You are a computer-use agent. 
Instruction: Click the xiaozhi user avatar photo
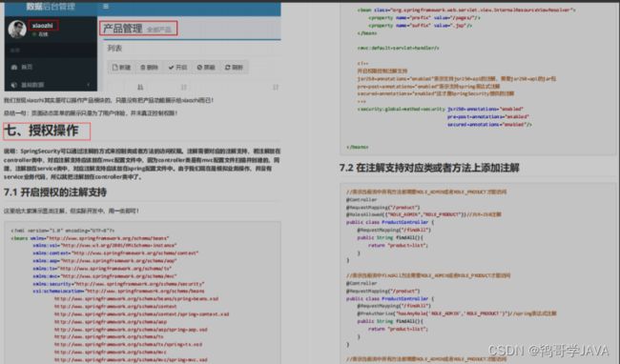click(x=17, y=29)
